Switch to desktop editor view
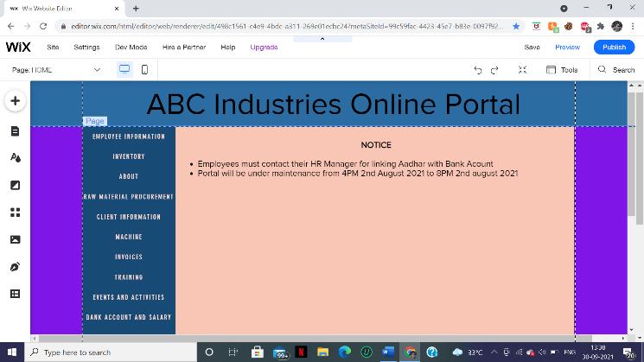Screen dimensions: 644x362 124,69
